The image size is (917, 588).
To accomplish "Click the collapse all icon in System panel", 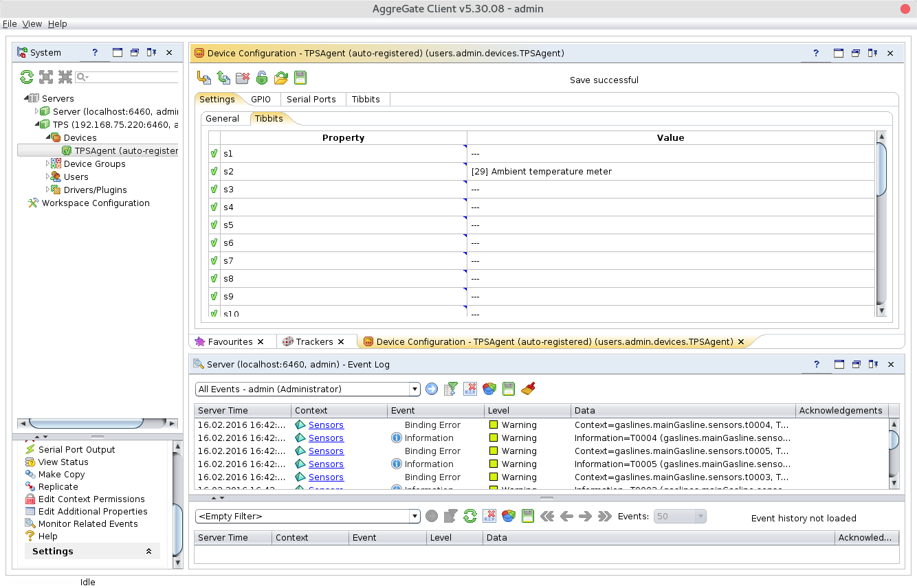I will tap(65, 77).
